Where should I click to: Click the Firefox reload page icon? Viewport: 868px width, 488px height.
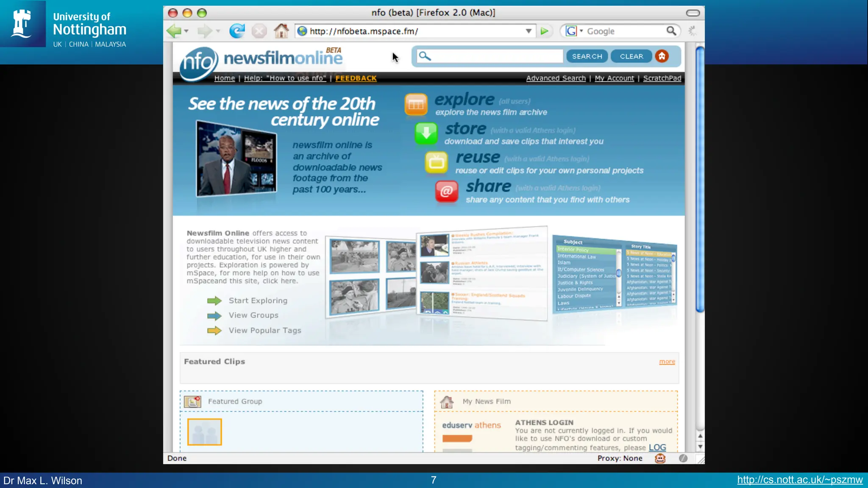[x=237, y=31]
